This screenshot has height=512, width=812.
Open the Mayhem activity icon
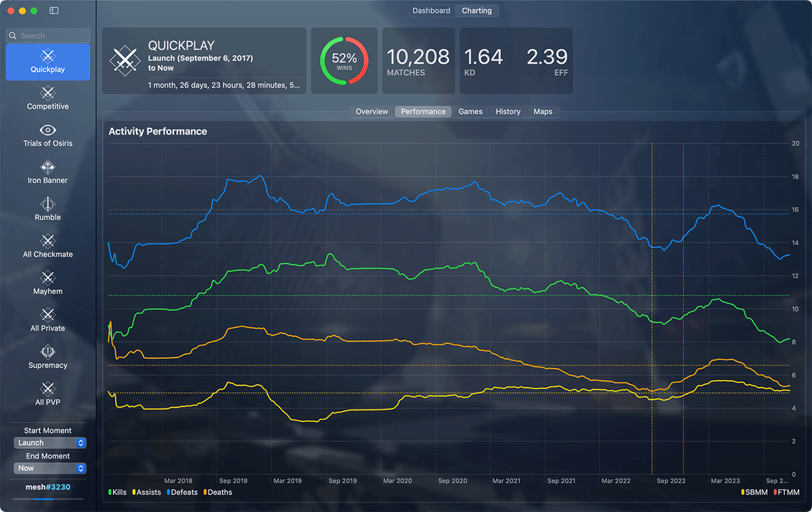[47, 278]
